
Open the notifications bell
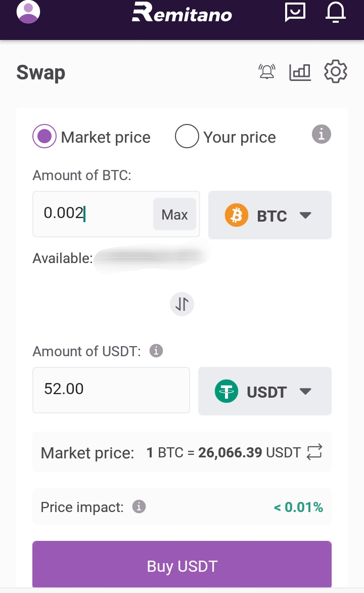pos(335,12)
